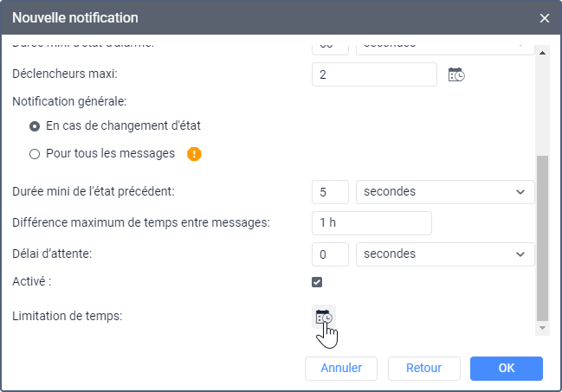Open units dropdown for Durée mini précédent
Image resolution: width=562 pixels, height=392 pixels.
[445, 191]
